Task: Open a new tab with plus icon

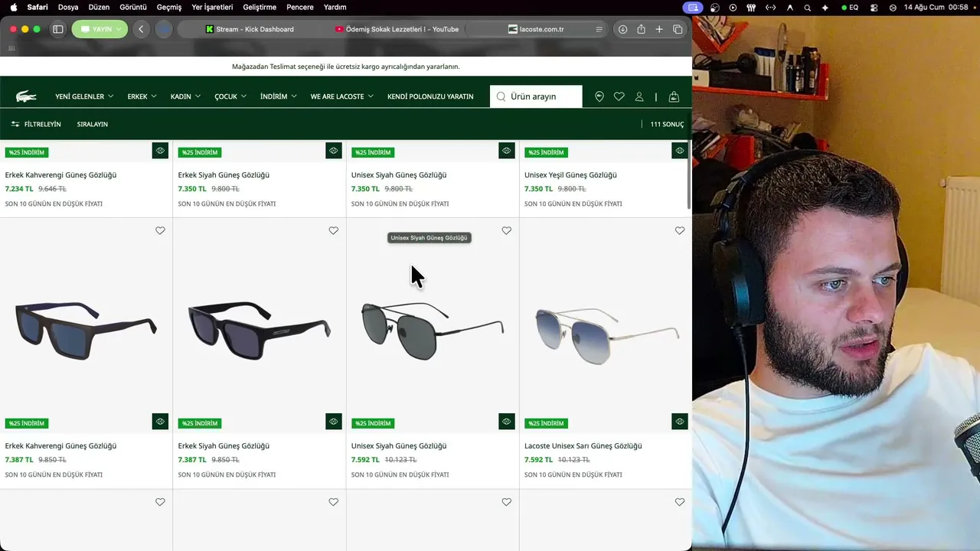Action: (x=659, y=29)
